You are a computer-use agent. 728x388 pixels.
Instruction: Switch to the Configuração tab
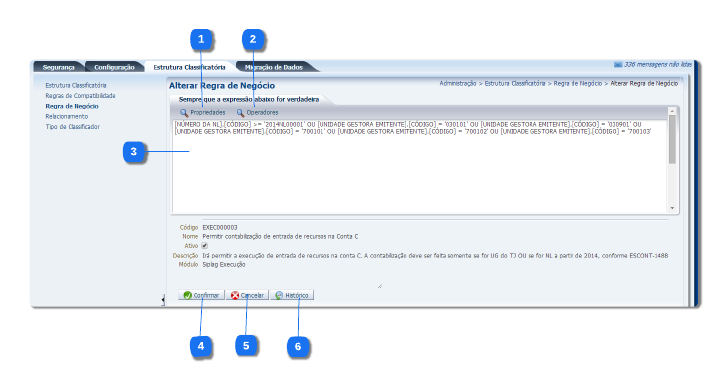114,67
